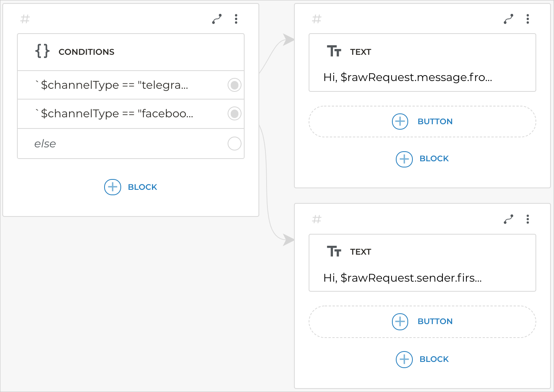The width and height of the screenshot is (554, 392).
Task: Click the text icon in the bottom Text block
Action: [334, 252]
